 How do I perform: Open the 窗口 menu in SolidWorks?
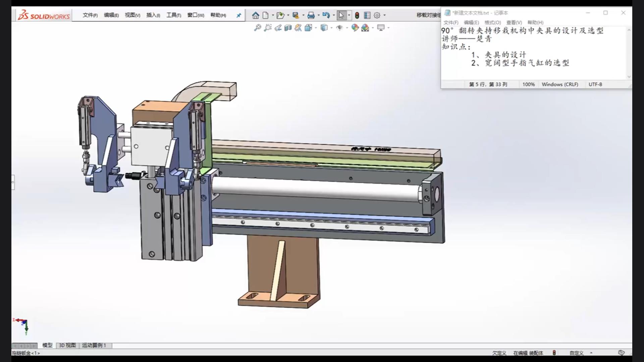[x=196, y=15]
